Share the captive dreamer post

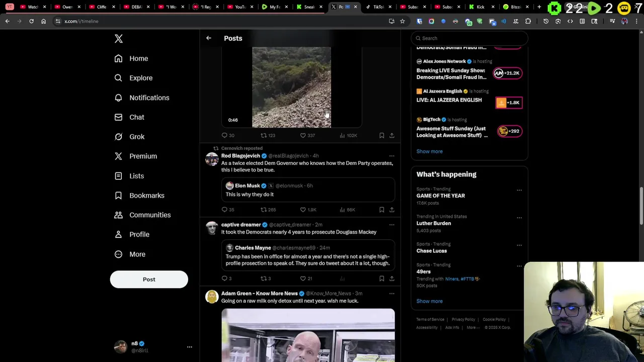pyautogui.click(x=392, y=279)
